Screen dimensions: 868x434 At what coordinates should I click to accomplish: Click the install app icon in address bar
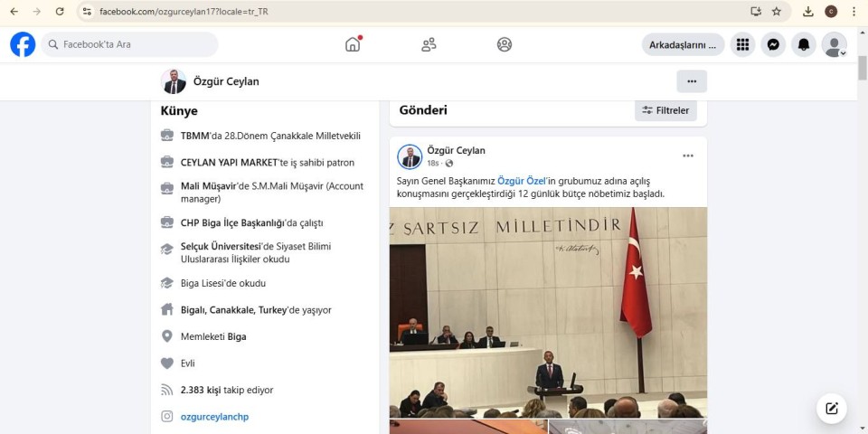click(756, 11)
